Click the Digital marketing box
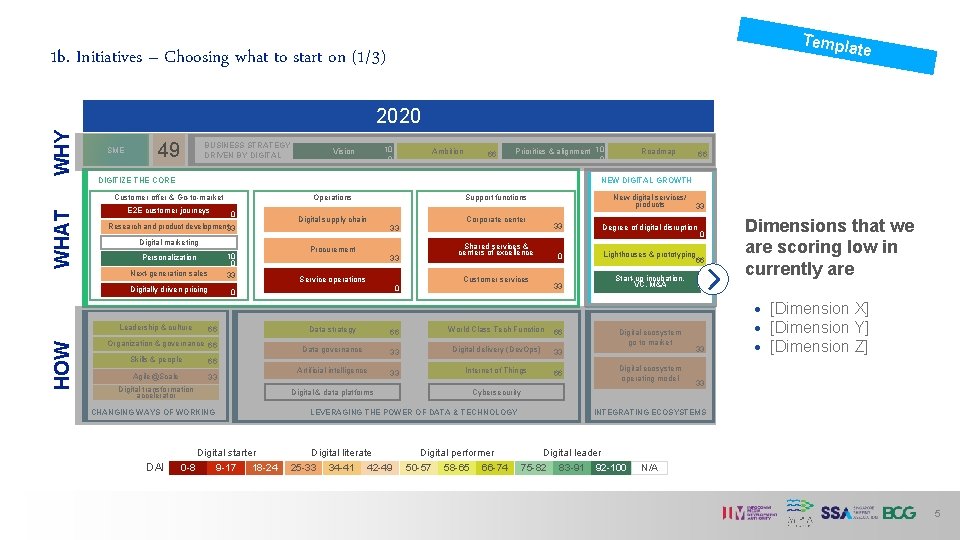960x540 pixels. click(169, 242)
